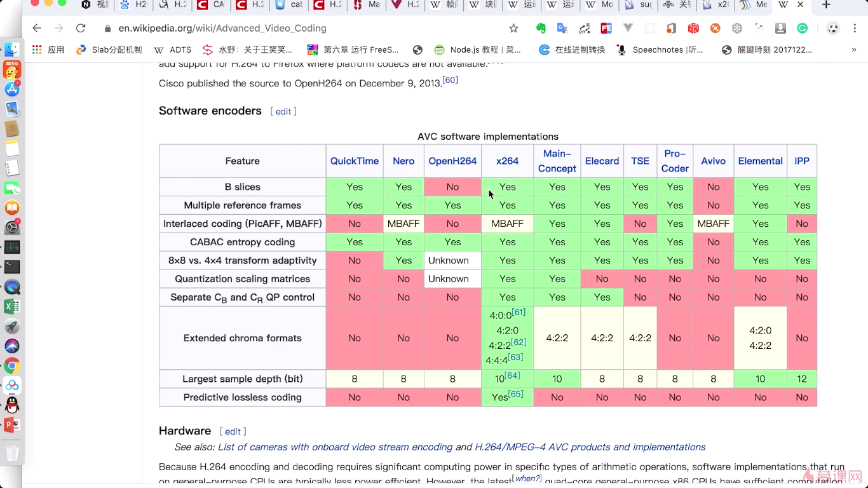This screenshot has width=868, height=488.
Task: Open the Avivo column header link
Action: pos(714,161)
